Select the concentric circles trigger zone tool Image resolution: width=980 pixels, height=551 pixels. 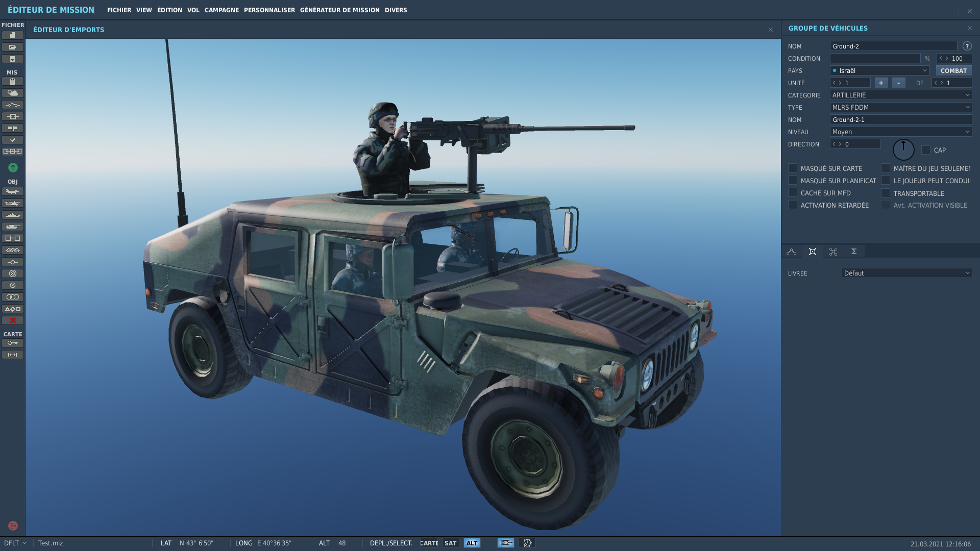coord(13,273)
